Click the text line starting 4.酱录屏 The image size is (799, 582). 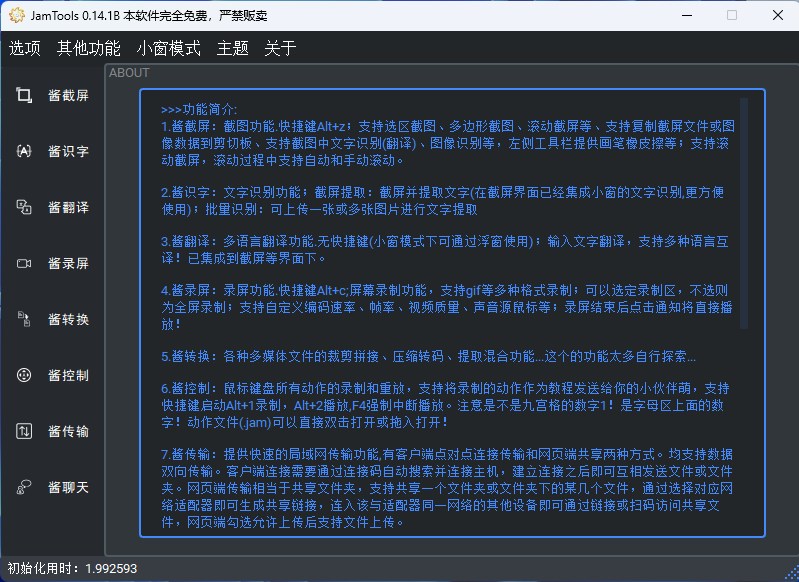tap(445, 290)
